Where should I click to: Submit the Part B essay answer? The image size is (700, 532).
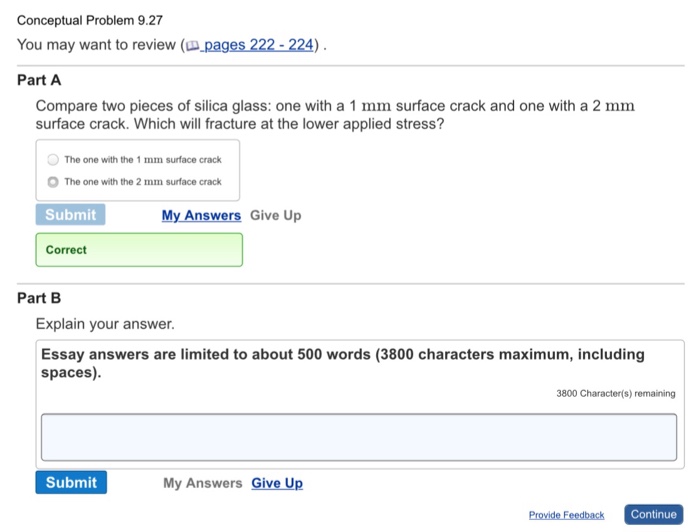71,482
